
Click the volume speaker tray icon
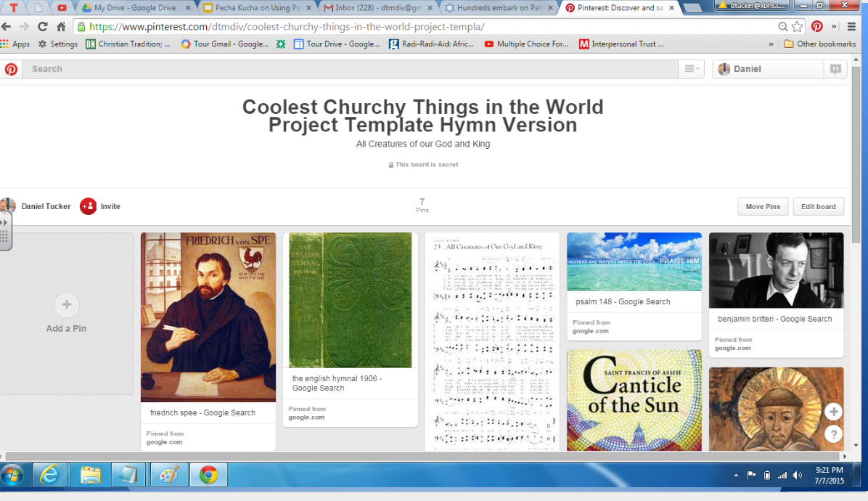pos(798,475)
